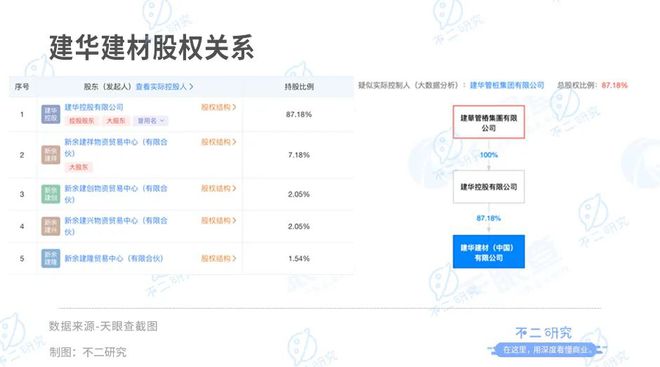This screenshot has width=660, height=367.
Task: Open 建华控股有限公司 shareholder link
Action: [94, 107]
